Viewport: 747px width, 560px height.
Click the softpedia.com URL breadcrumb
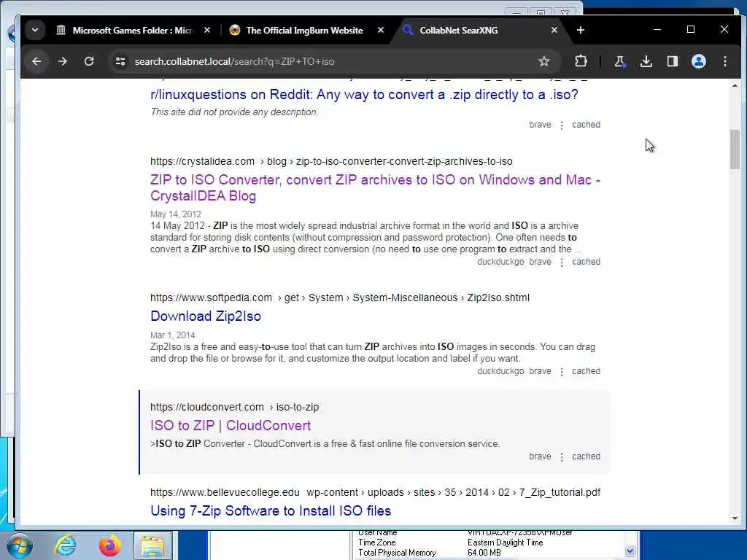(x=340, y=297)
